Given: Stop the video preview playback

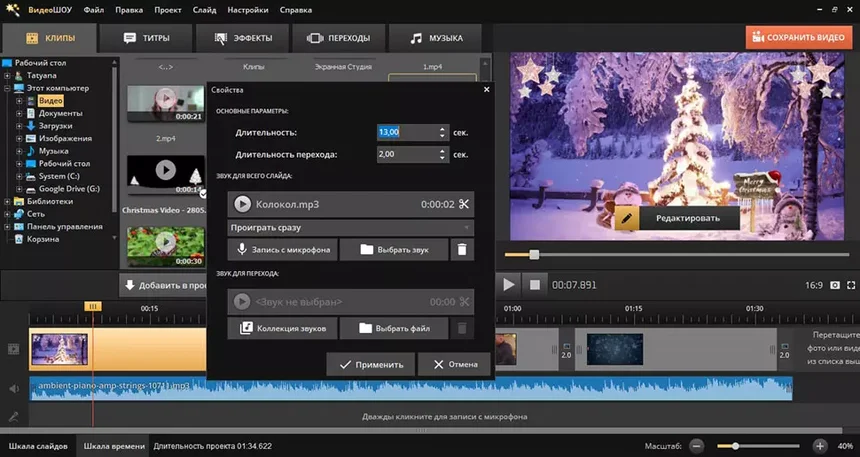Looking at the screenshot, I should (x=534, y=285).
